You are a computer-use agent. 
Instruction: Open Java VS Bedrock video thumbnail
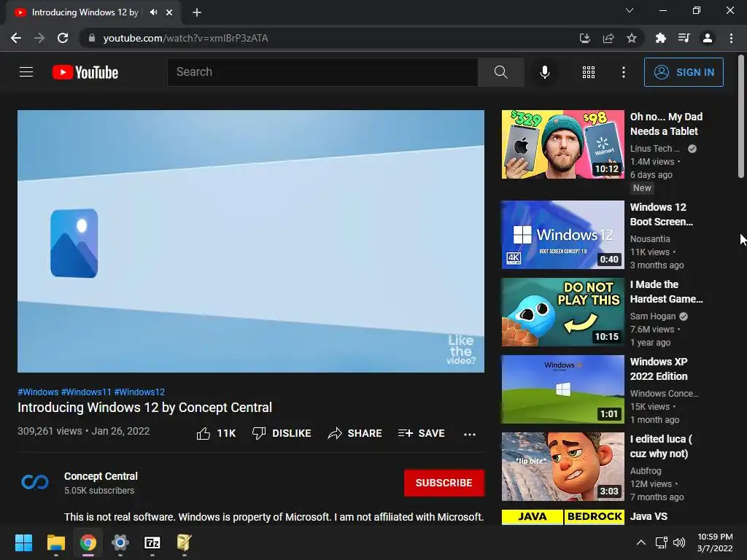click(563, 517)
